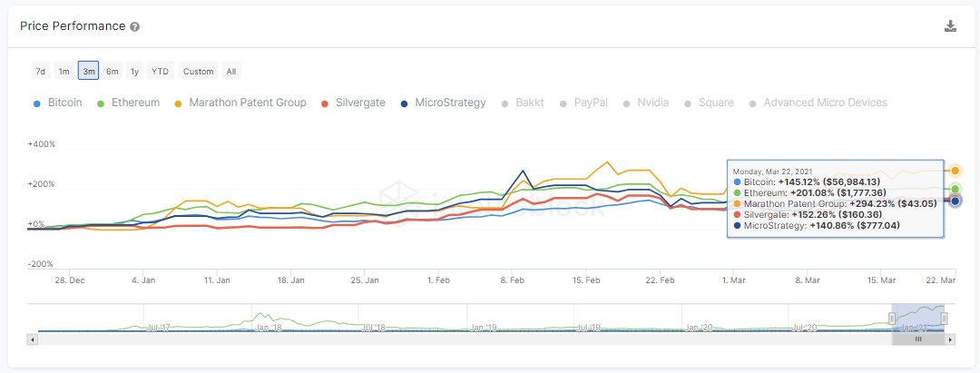Screen dimensions: 980x373
Task: Enable Advanced Micro Devices series
Action: click(818, 103)
